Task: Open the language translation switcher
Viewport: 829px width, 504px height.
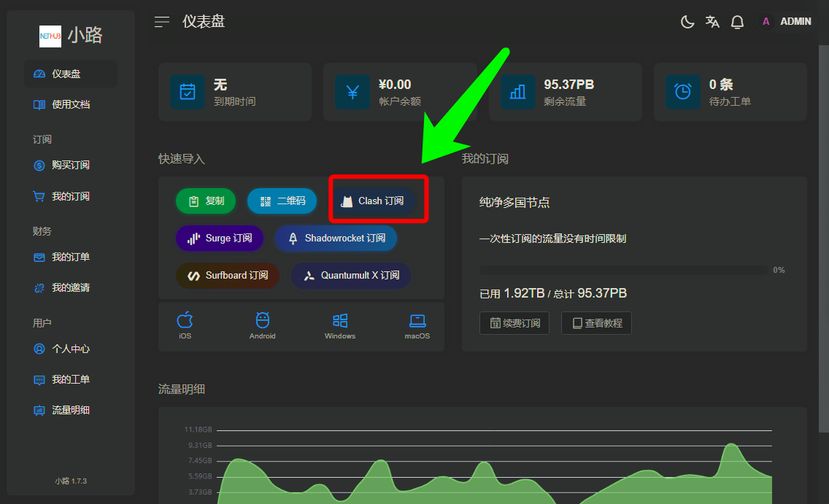Action: pyautogui.click(x=712, y=22)
